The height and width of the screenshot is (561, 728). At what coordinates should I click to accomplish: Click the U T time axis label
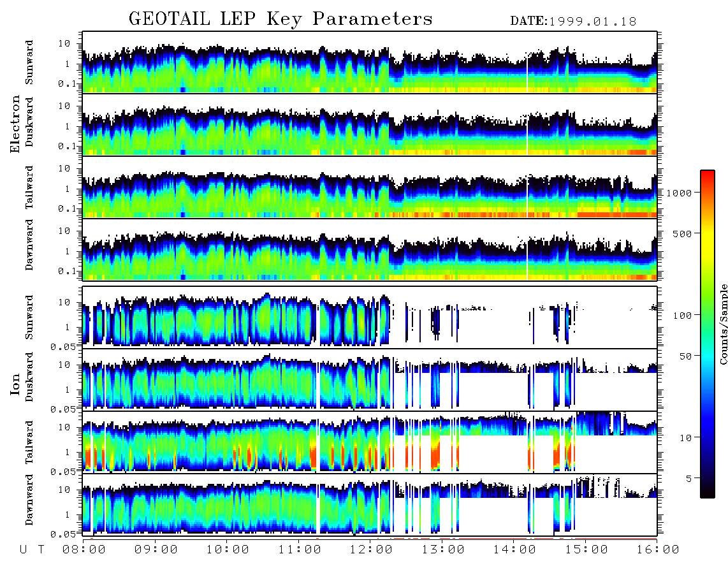(32, 550)
